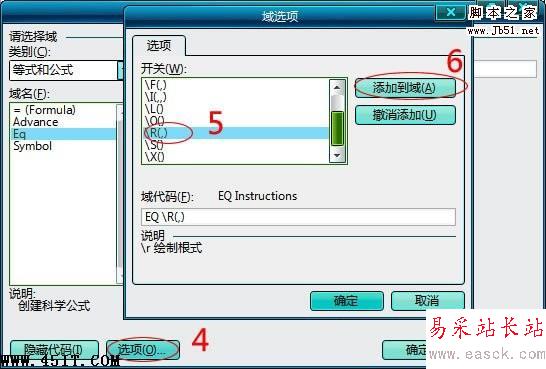Click the 确定 button in the background field dialog
Screen dimensions: 546x369
tap(405, 350)
